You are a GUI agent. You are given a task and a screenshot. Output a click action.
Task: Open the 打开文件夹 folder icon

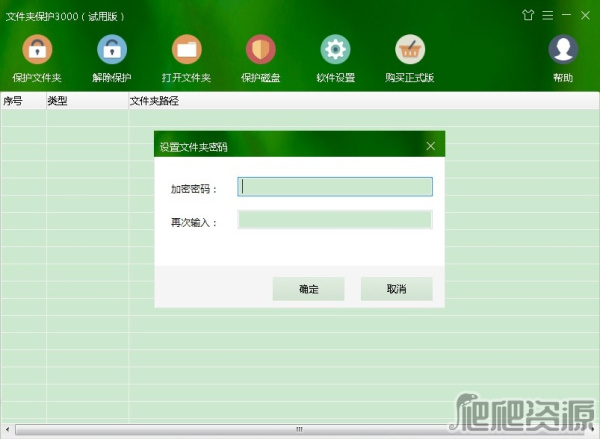pos(186,49)
